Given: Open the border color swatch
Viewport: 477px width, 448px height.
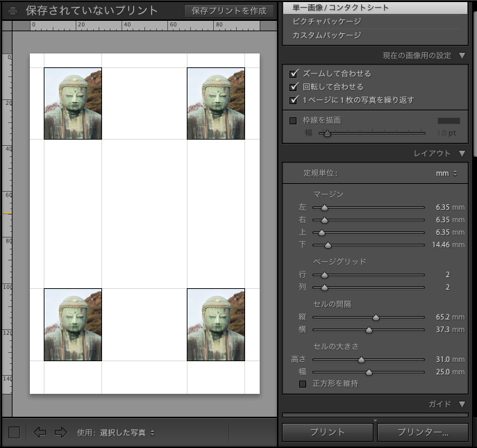Looking at the screenshot, I should click(449, 121).
